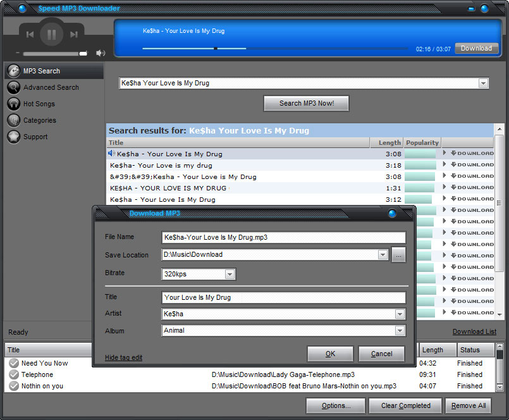Pause the currently playing song
The image size is (509, 420).
click(x=52, y=34)
